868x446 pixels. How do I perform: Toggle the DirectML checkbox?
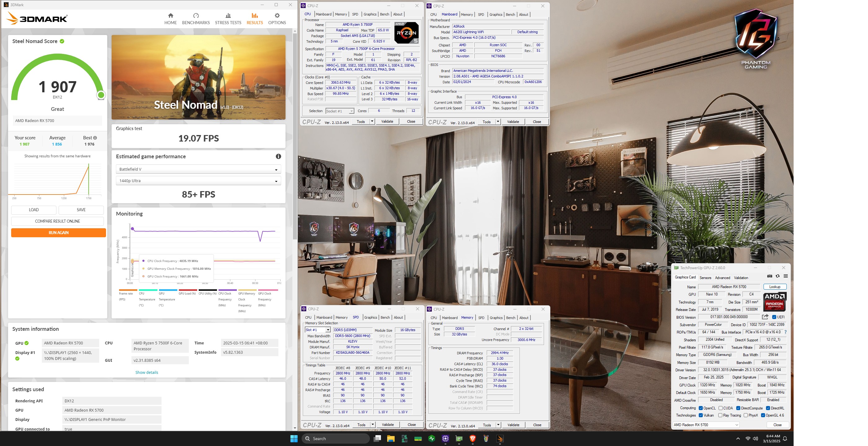(768, 408)
